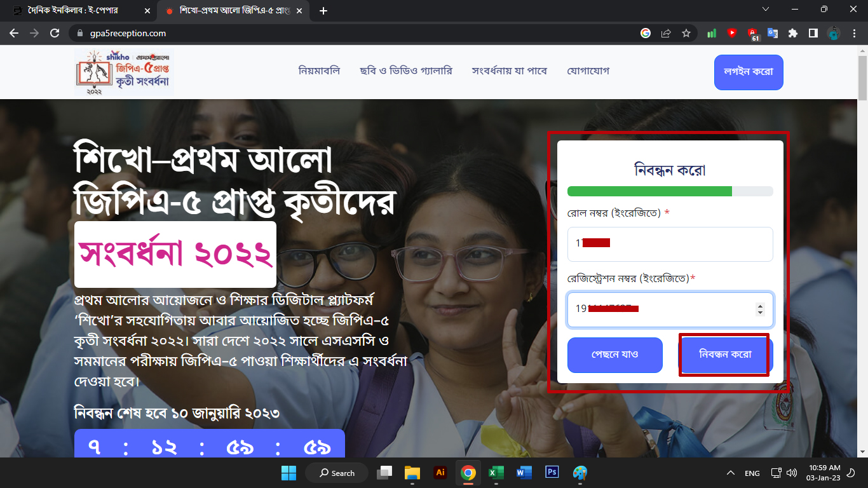The width and height of the screenshot is (868, 488).
Task: Show hidden system tray icons
Action: tap(730, 473)
